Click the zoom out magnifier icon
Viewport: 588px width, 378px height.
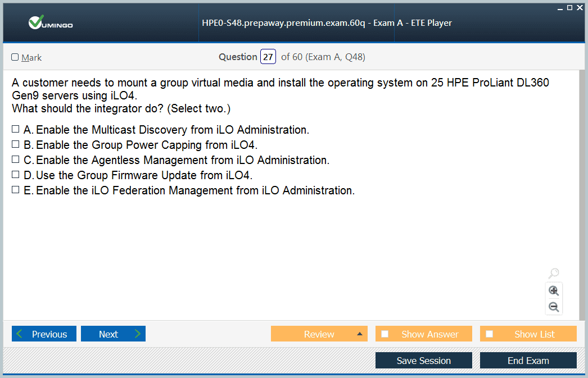click(554, 307)
